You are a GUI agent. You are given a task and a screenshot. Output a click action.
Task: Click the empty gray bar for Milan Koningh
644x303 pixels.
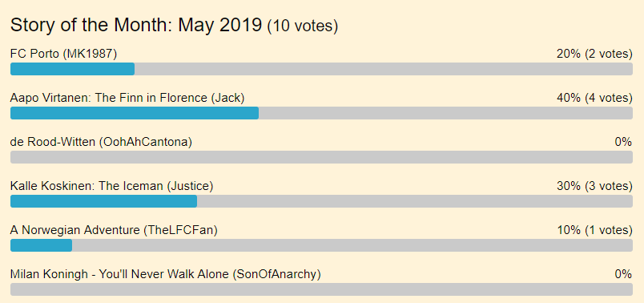[x=321, y=289]
